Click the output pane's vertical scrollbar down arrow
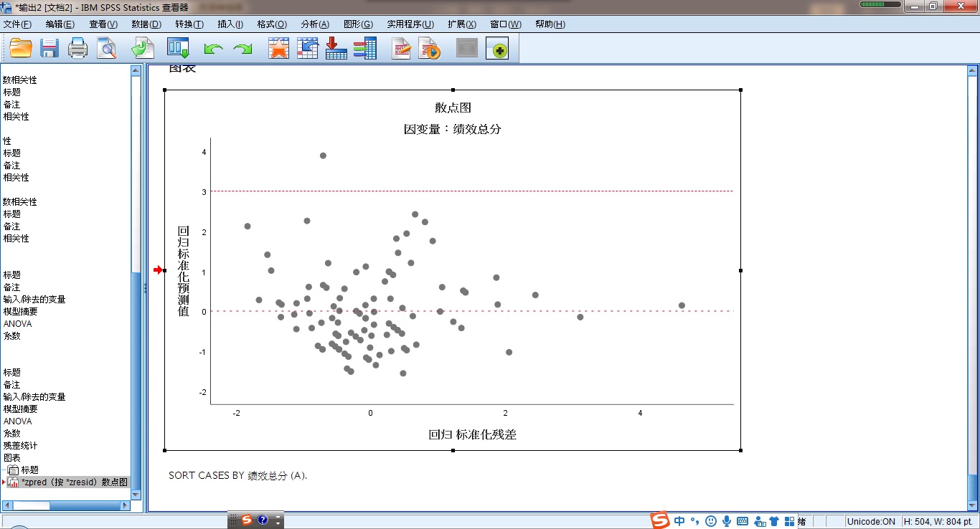This screenshot has height=529, width=980. [973, 505]
